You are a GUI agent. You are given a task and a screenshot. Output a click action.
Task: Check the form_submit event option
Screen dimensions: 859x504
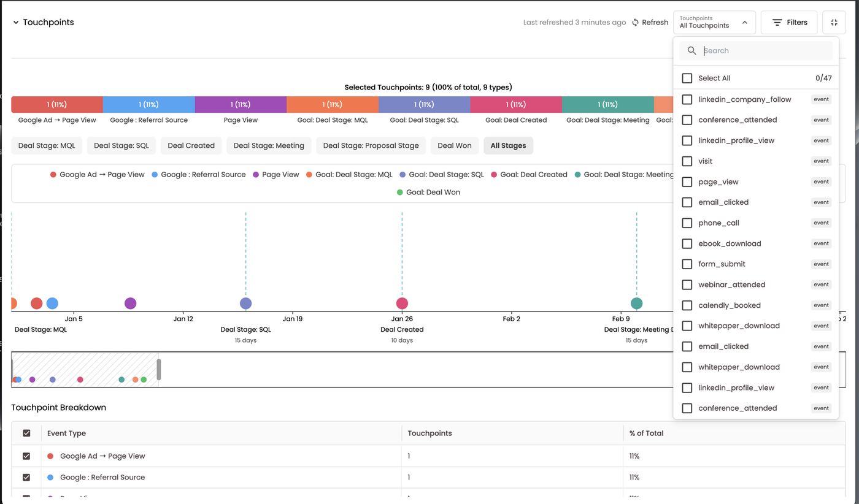[687, 264]
